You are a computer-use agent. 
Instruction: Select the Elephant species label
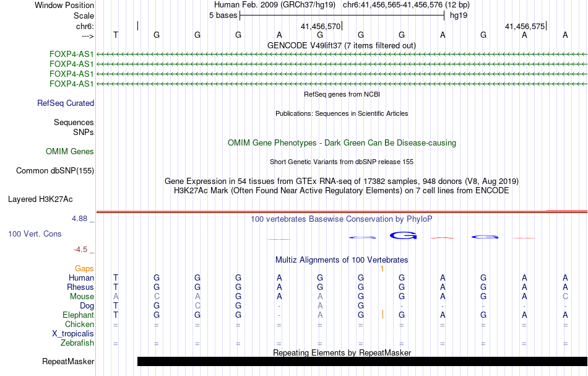tap(79, 315)
